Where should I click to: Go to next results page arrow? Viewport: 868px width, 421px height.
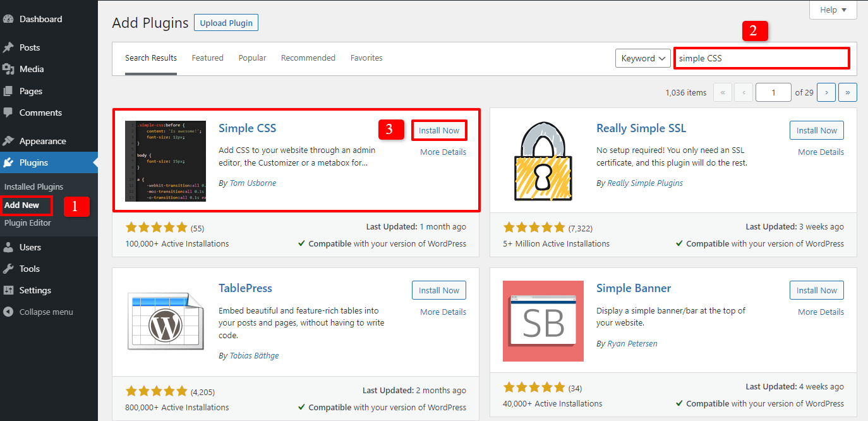tap(826, 92)
